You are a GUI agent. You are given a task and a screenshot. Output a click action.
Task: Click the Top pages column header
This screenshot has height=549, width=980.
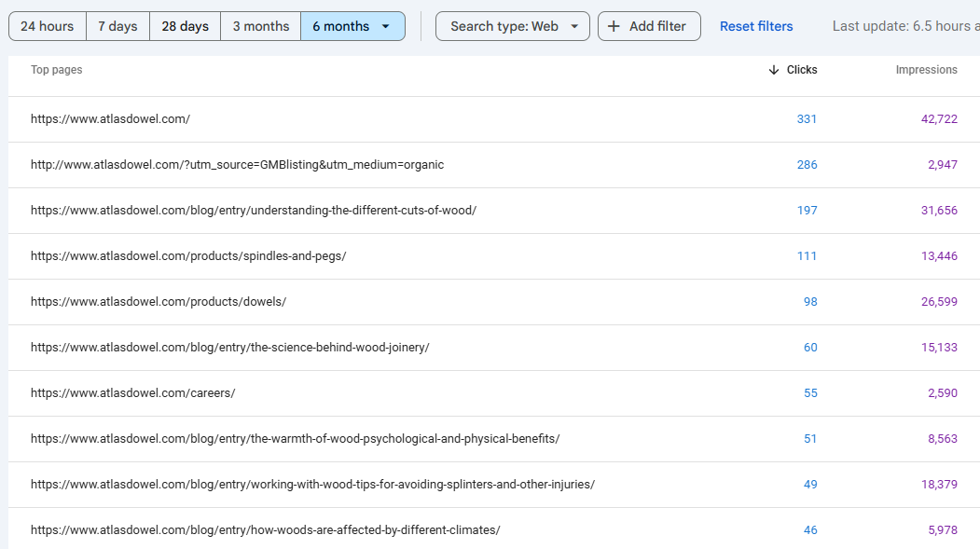coord(56,70)
